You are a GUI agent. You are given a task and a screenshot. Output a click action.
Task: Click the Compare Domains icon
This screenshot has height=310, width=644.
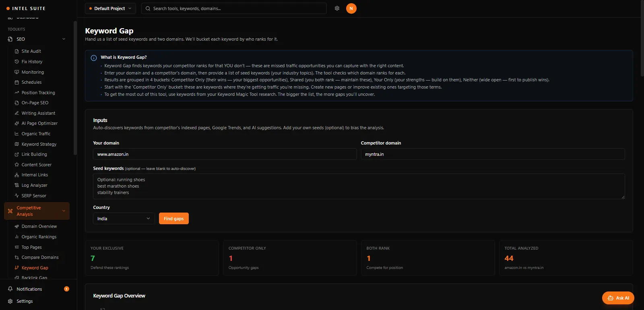pos(17,258)
